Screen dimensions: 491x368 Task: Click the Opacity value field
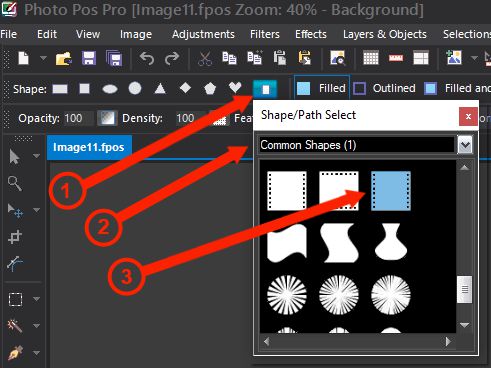(x=78, y=118)
